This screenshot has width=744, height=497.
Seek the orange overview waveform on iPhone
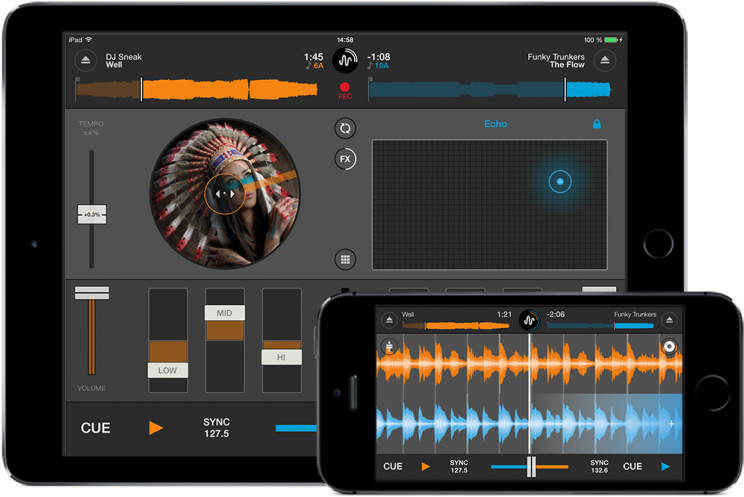pos(456,326)
